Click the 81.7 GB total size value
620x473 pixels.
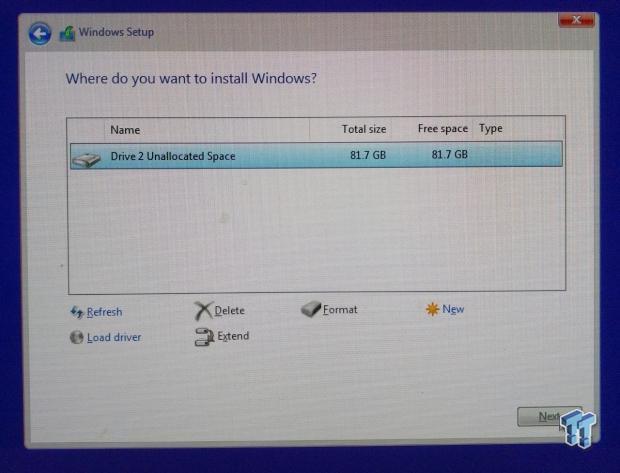point(368,155)
